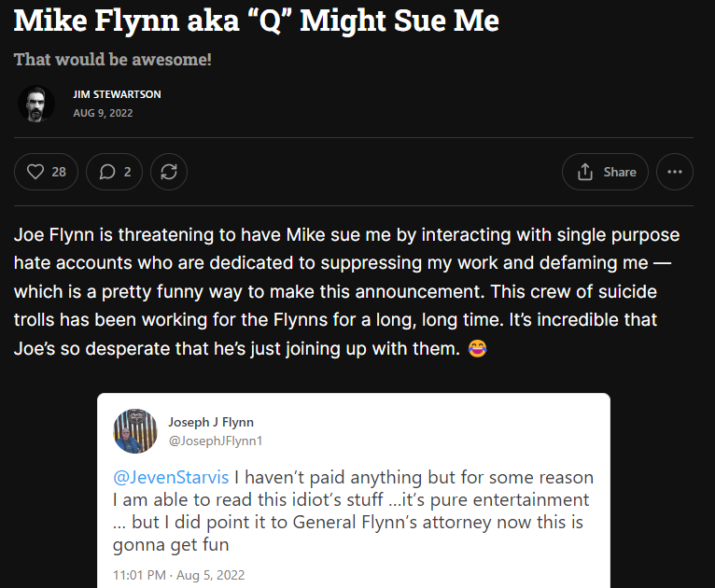Restack the post with the circular arrows icon
Viewport: 715px width, 588px height.
point(169,172)
